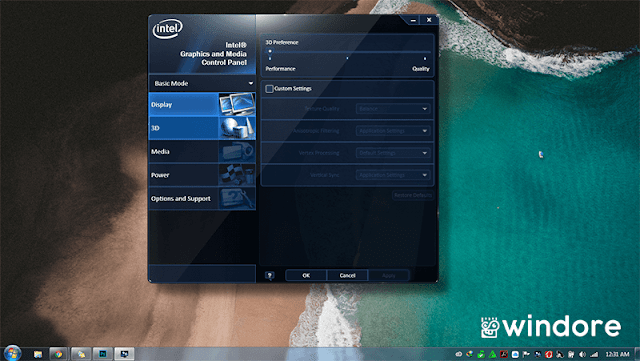The image size is (640, 361).
Task: Set 3D Preference slider to the middle tick
Action: pyautogui.click(x=347, y=58)
